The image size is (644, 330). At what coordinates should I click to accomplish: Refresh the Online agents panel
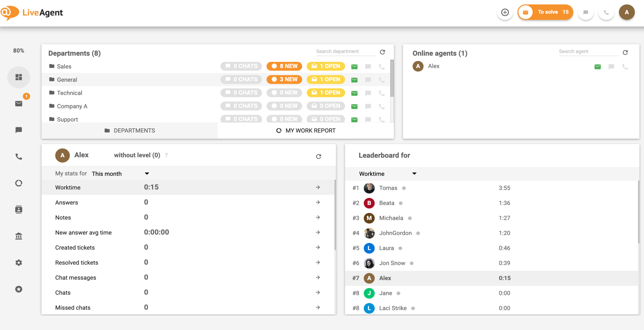626,52
